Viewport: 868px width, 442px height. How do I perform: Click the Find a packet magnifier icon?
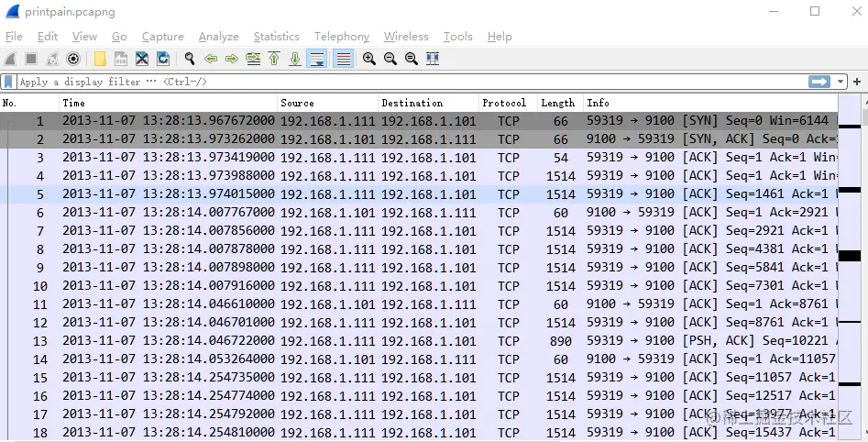tap(190, 59)
